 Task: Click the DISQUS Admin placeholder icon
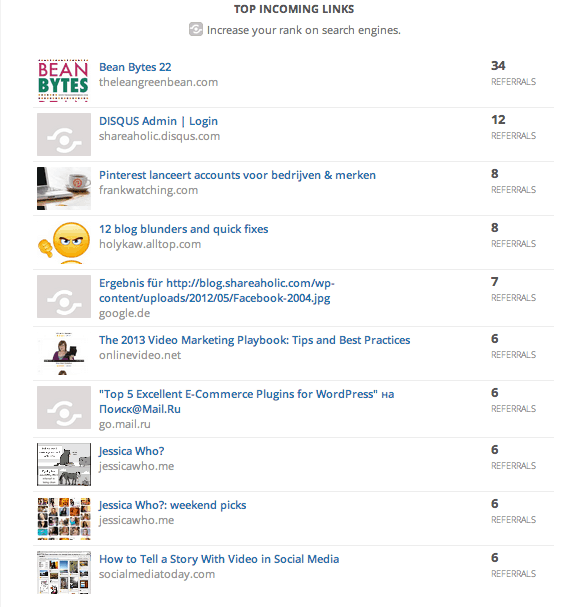[64, 134]
